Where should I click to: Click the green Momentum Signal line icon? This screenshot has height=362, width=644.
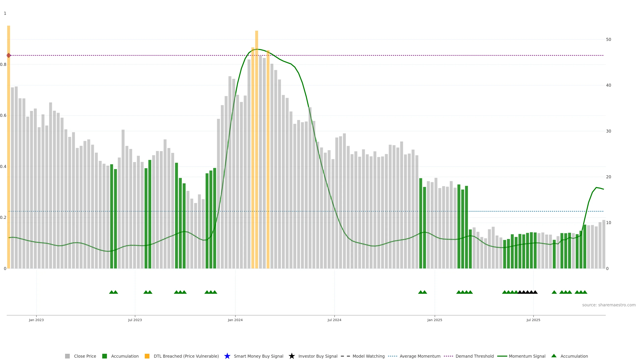[x=502, y=356]
